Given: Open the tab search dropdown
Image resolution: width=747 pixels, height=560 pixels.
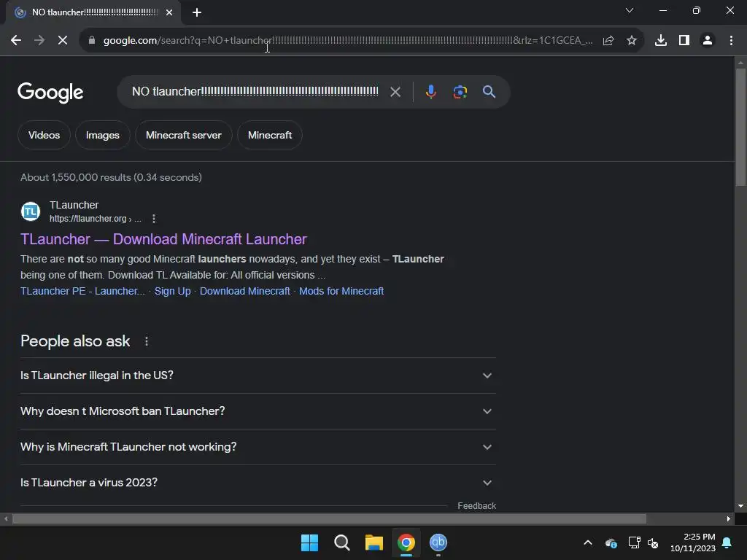Looking at the screenshot, I should pyautogui.click(x=630, y=10).
